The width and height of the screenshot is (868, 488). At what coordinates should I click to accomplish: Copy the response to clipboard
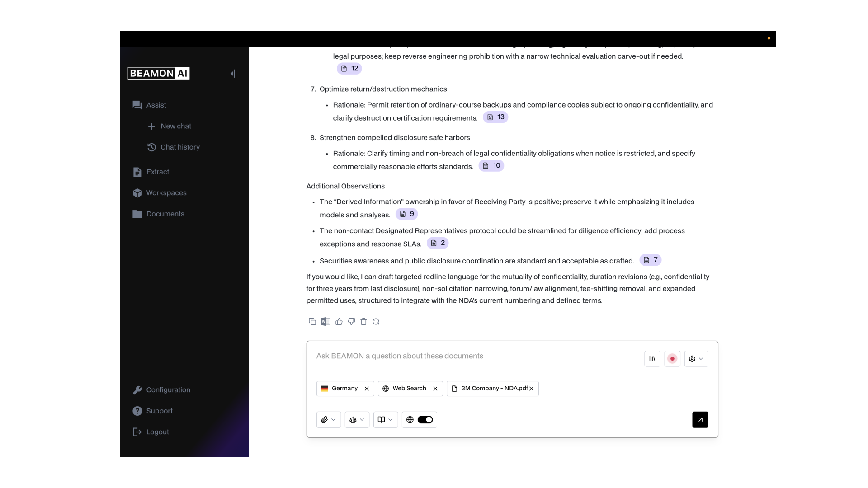tap(312, 322)
